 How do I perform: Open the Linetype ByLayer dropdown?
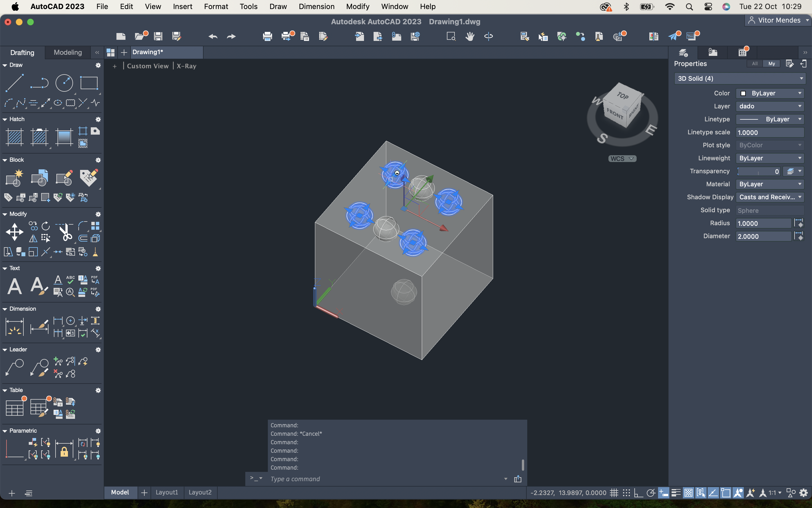pyautogui.click(x=770, y=119)
